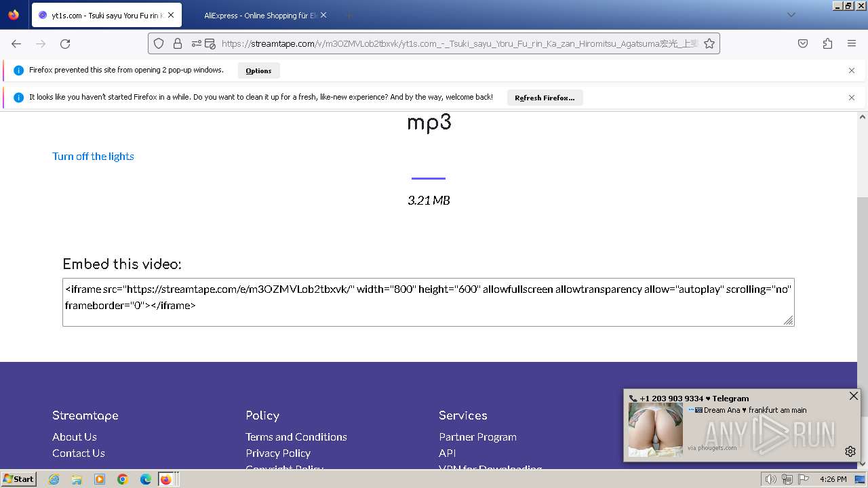This screenshot has height=488, width=868.
Task: Close the pop-up blocked notification bar
Action: coord(852,70)
